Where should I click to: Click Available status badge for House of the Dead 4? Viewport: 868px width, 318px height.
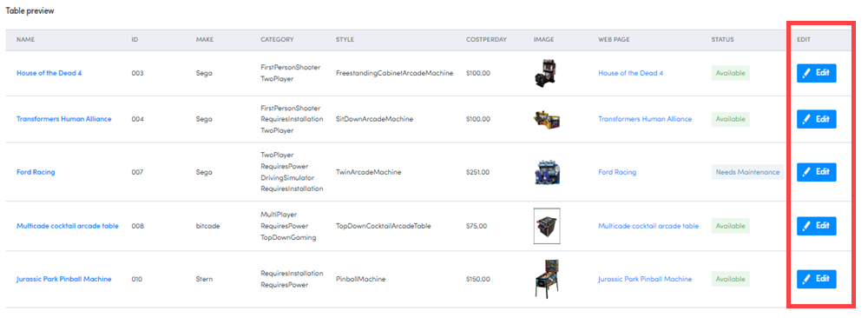tap(730, 73)
